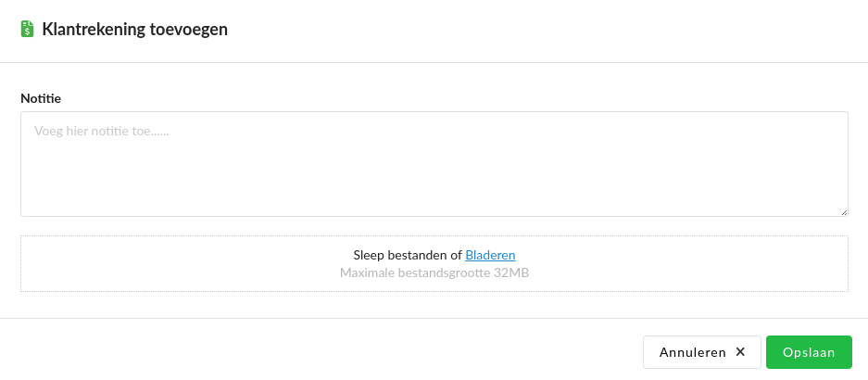The image size is (868, 380).
Task: Click the textarea resize grip corner
Action: coord(844,212)
